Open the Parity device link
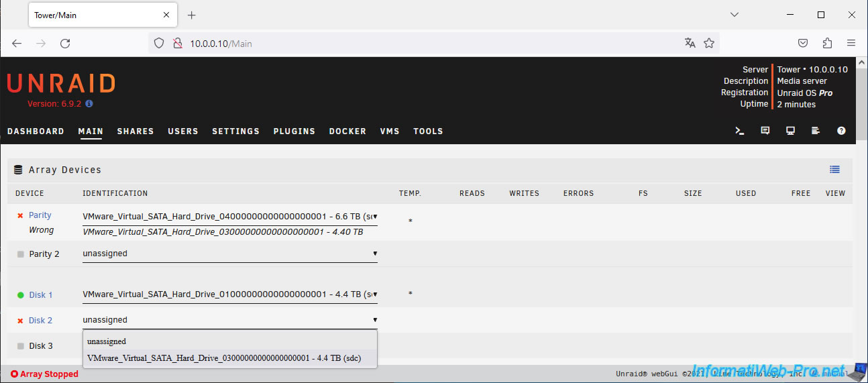 40,215
